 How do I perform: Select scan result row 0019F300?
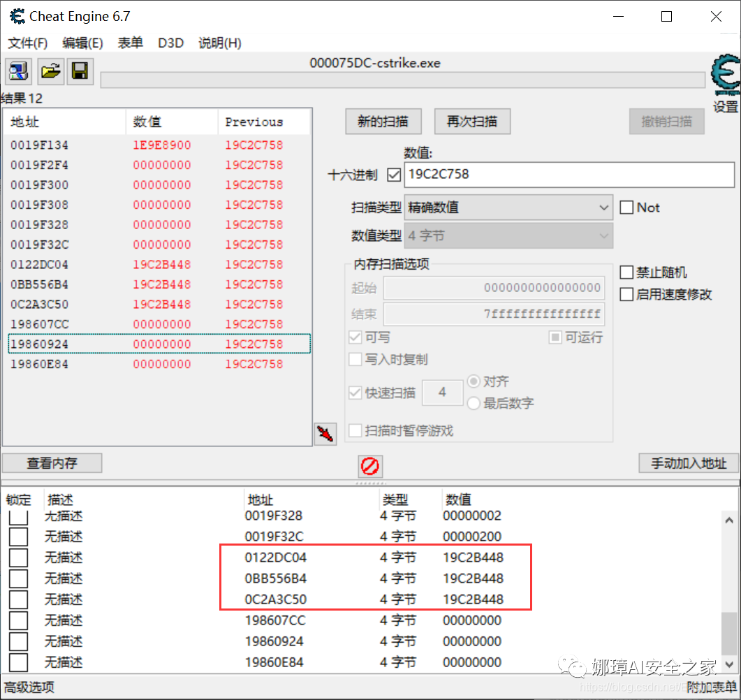coord(159,185)
